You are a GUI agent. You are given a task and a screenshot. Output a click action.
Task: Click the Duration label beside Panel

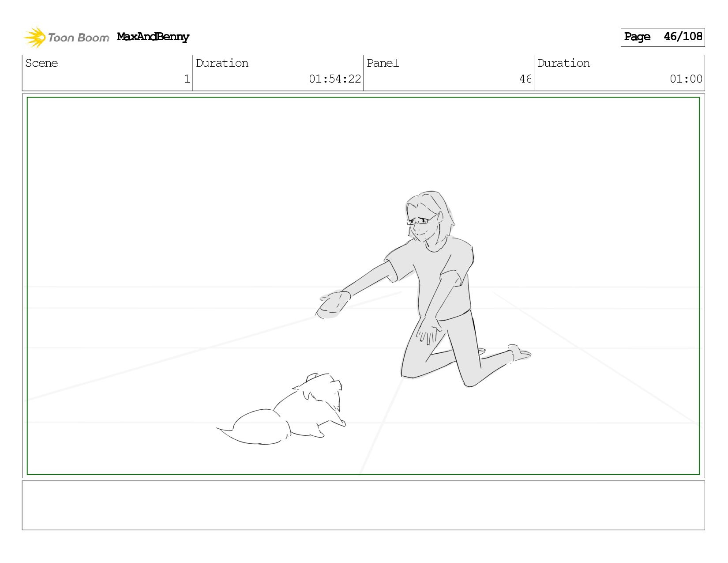(x=563, y=63)
